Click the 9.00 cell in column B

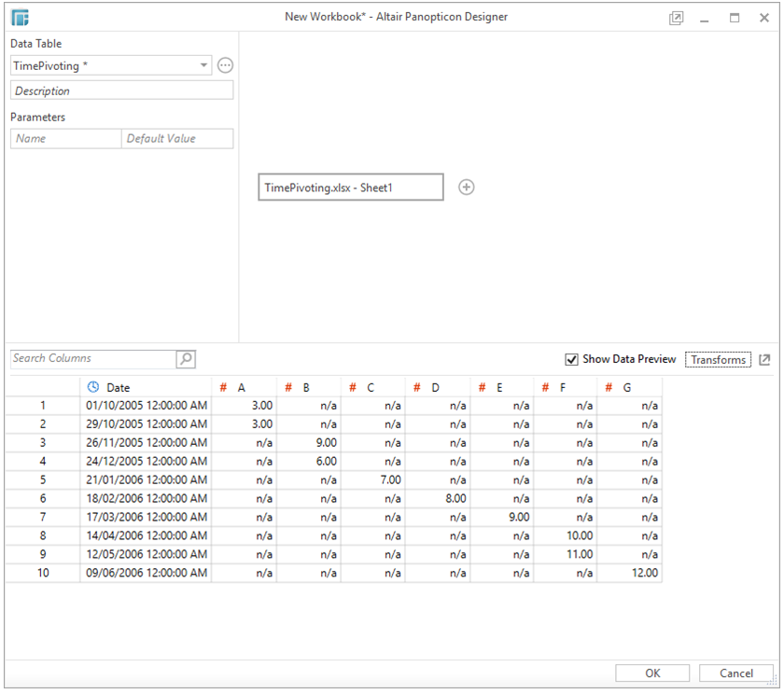click(x=309, y=443)
